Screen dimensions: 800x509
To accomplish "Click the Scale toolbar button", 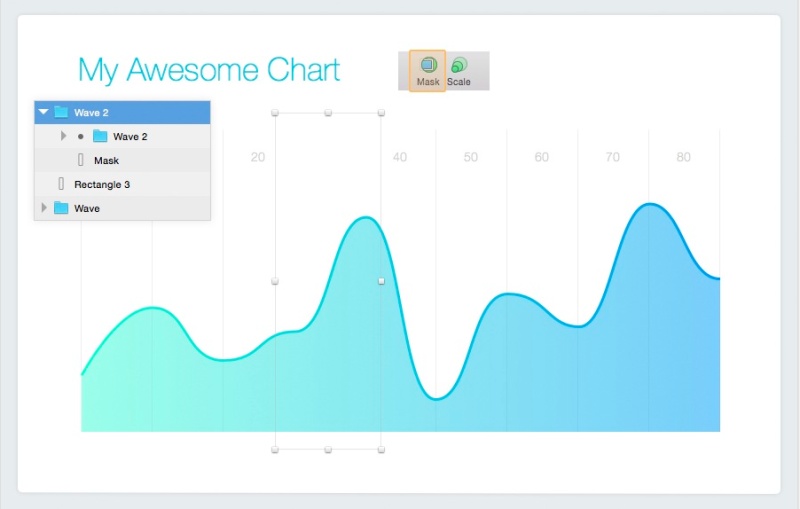I will click(459, 71).
